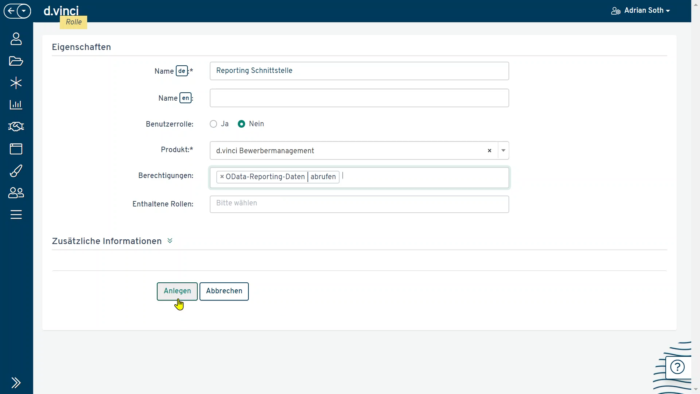Expand sidebar with double chevron icon
700x394 pixels.
16,383
